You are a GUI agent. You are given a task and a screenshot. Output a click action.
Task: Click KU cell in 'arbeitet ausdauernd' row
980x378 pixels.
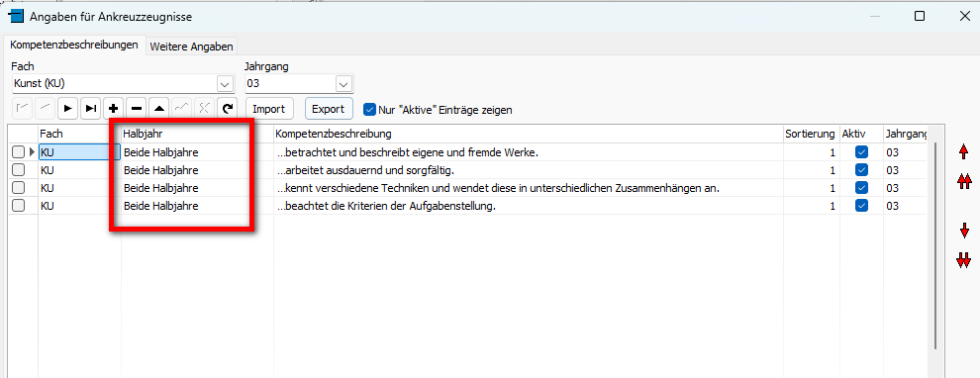click(79, 170)
